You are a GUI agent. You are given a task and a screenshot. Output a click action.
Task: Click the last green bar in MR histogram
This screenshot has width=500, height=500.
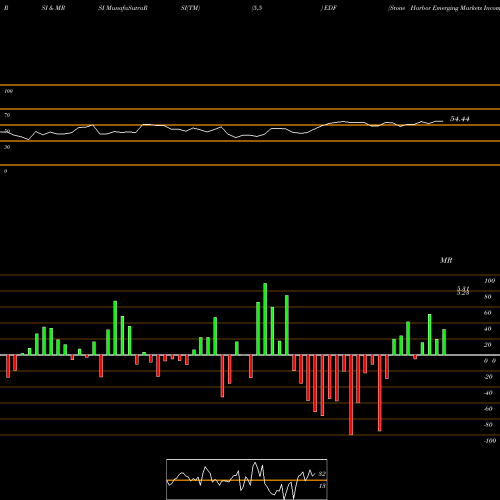coord(444,342)
